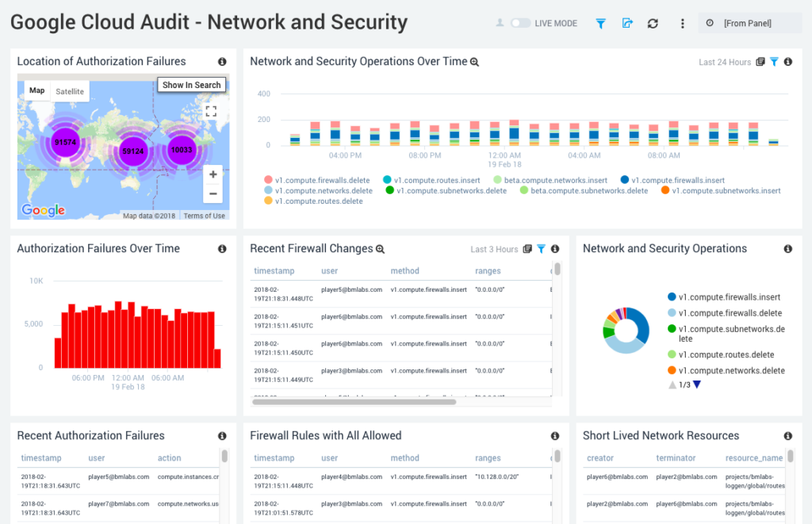Toggle v1.compute.subnetworks.insert legend series
Viewport: 812px width, 524px height.
721,190
